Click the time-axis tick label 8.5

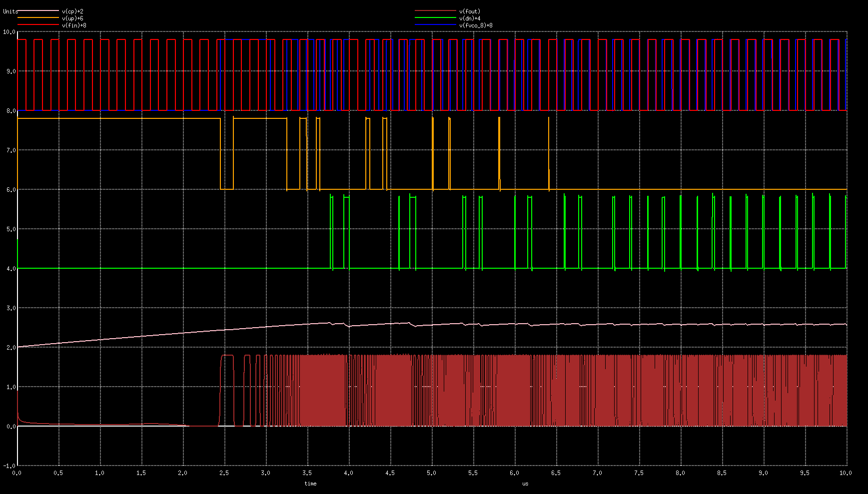coord(722,473)
